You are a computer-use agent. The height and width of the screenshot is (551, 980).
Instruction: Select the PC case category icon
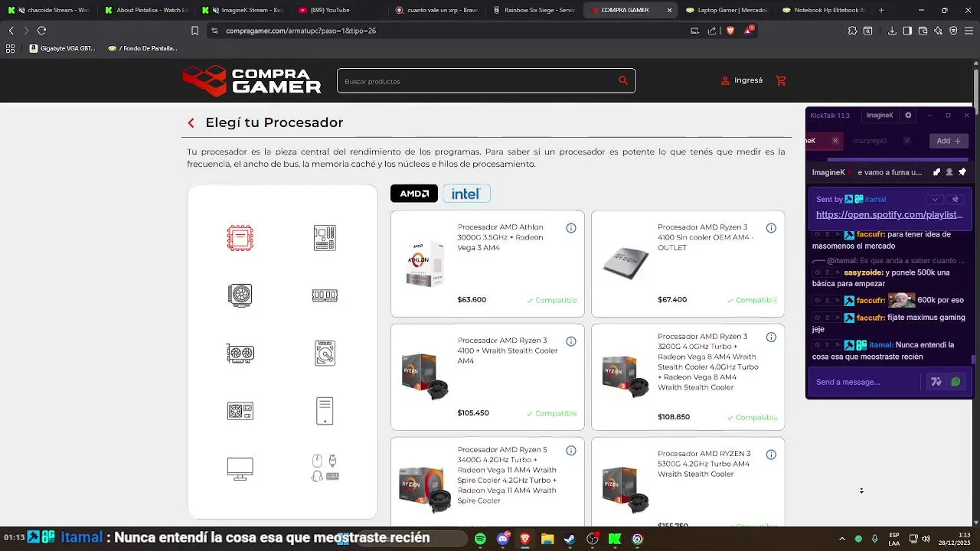(x=325, y=411)
